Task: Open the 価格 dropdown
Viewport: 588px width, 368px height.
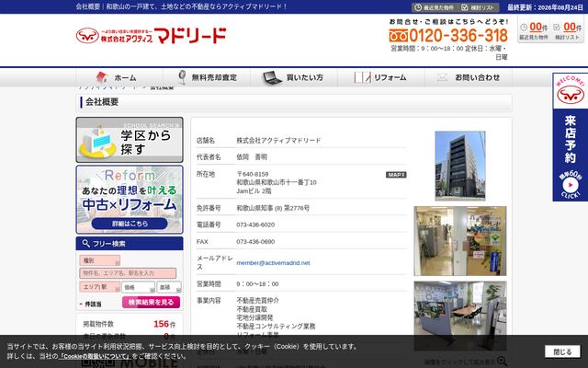Action: (x=138, y=287)
